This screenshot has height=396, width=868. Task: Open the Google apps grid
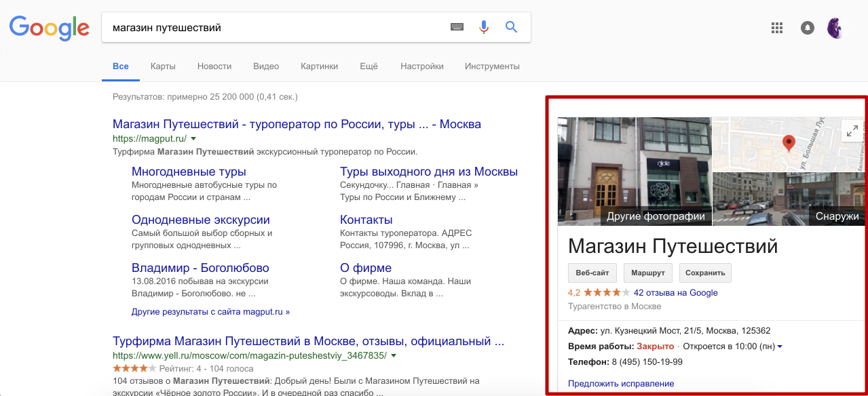pyautogui.click(x=777, y=28)
